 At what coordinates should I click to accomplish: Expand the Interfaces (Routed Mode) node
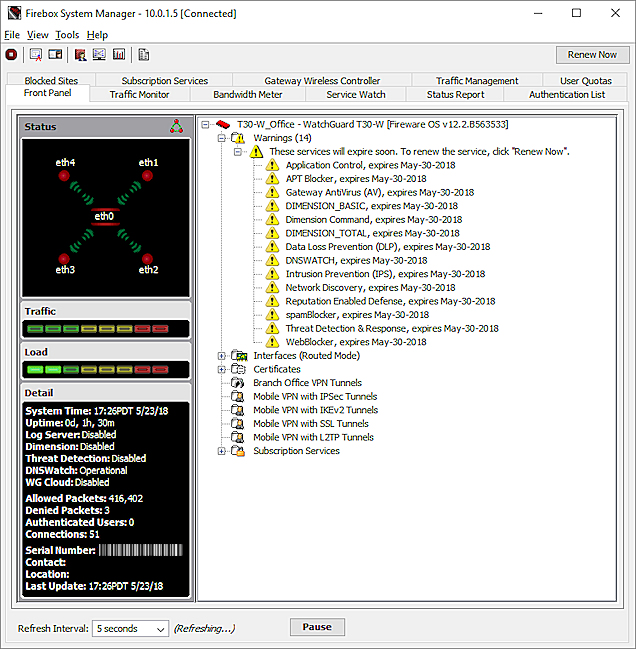222,356
